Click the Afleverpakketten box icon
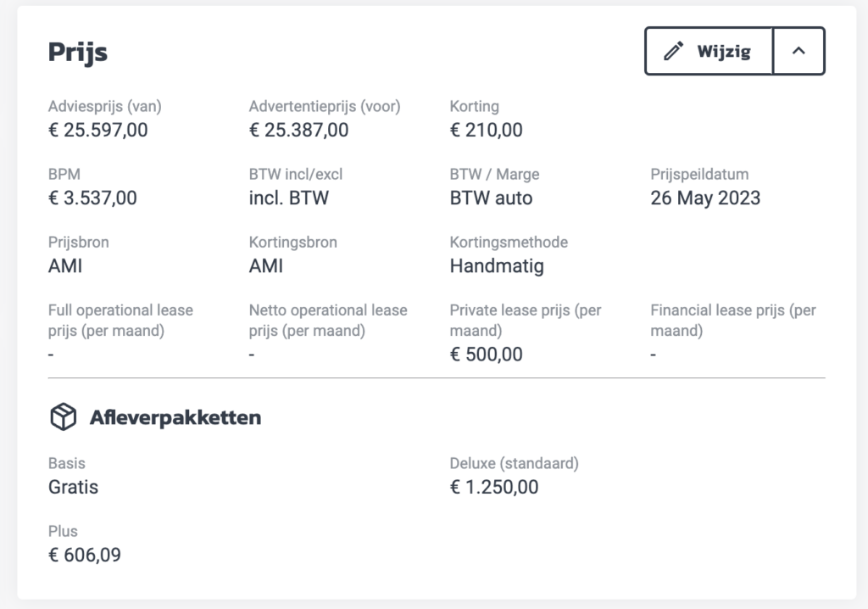868x609 pixels. click(x=63, y=417)
